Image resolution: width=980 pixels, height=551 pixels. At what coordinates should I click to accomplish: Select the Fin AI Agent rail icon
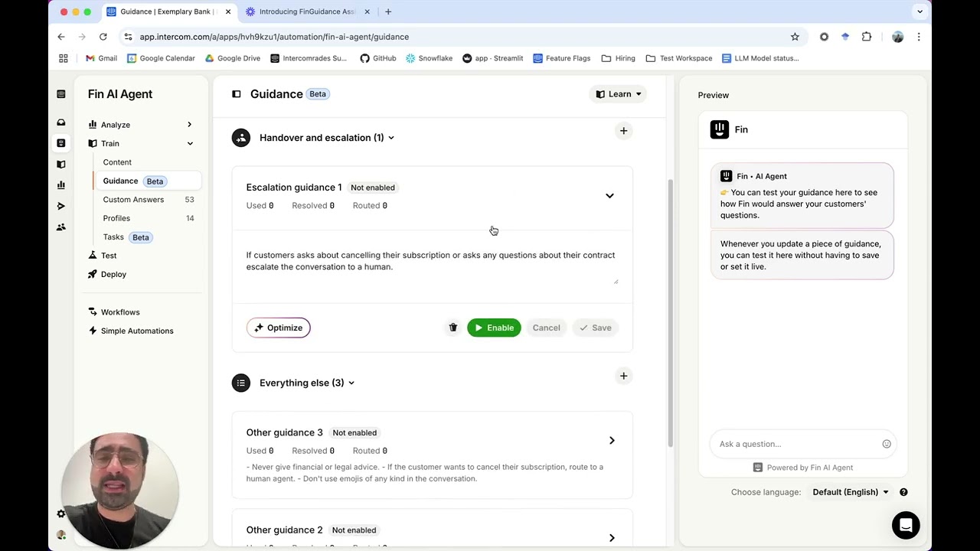(x=61, y=143)
